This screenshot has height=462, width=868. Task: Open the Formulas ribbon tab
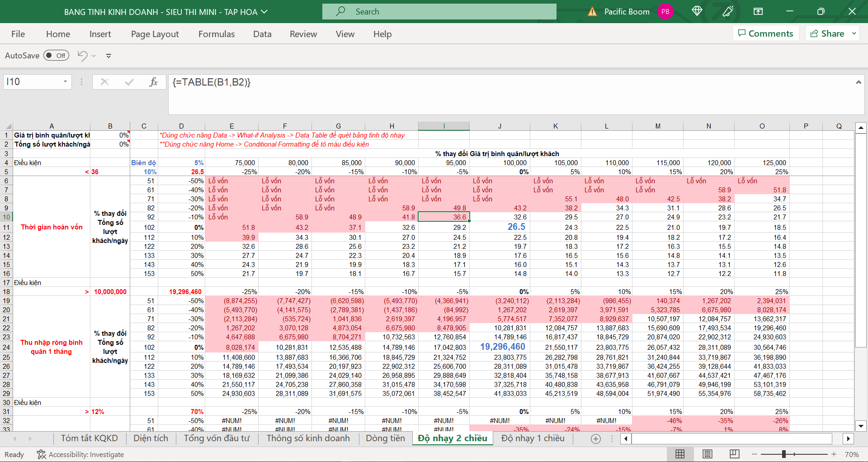217,34
